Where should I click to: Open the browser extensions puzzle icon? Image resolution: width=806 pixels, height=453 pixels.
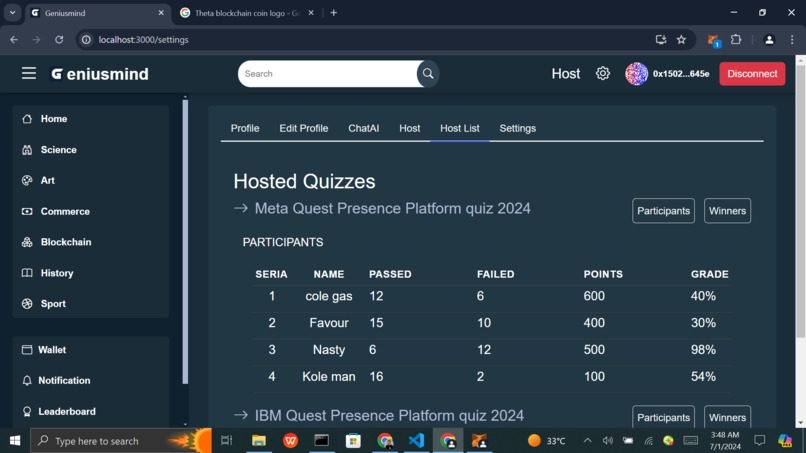coord(736,40)
